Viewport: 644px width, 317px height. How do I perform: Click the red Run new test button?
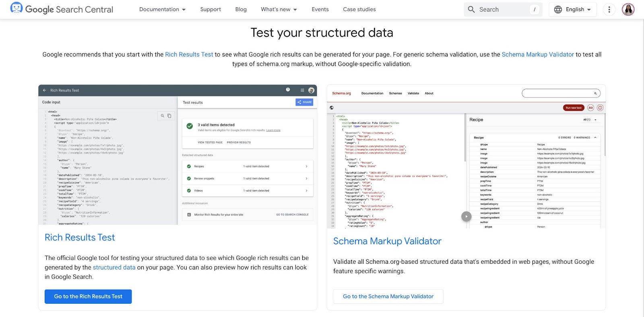pos(574,108)
